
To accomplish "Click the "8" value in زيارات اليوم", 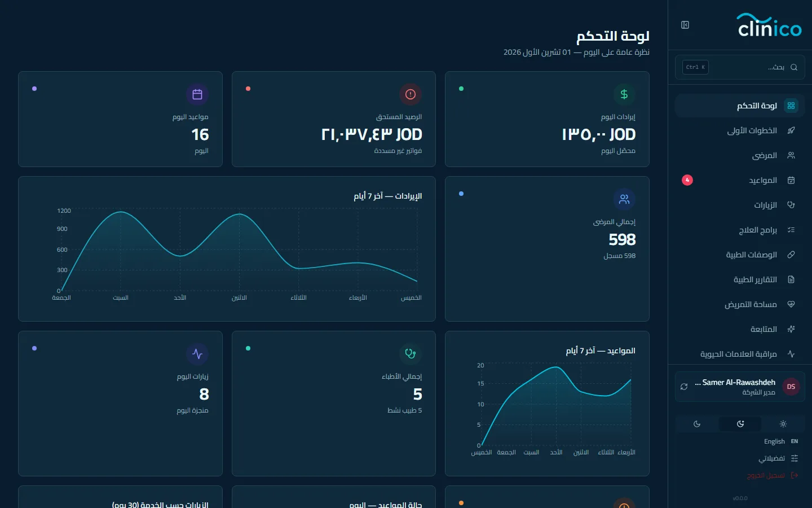I will click(204, 394).
